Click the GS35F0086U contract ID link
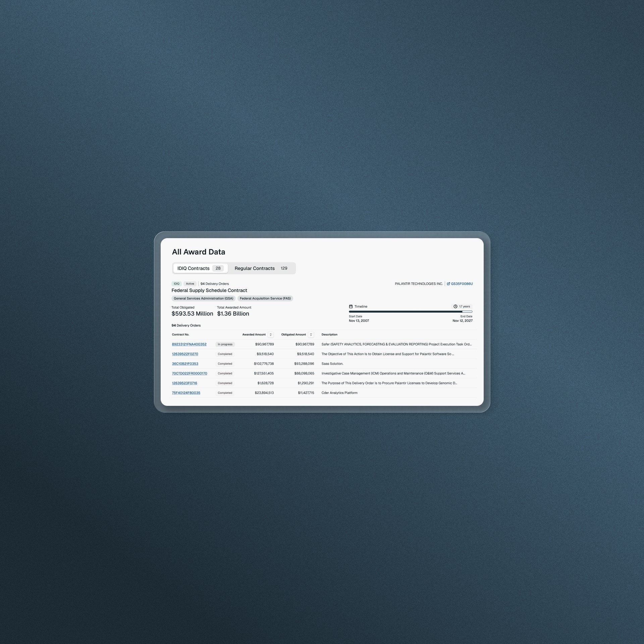 point(462,284)
